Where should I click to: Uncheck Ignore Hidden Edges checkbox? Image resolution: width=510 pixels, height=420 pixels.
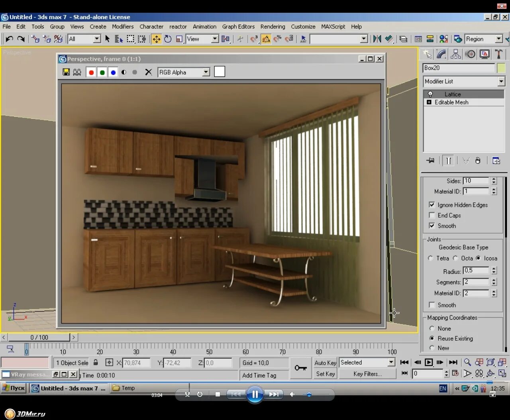(x=432, y=205)
